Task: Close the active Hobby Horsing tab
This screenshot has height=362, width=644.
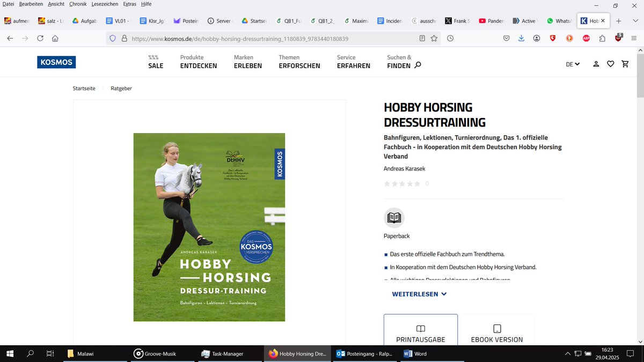Action: click(603, 21)
